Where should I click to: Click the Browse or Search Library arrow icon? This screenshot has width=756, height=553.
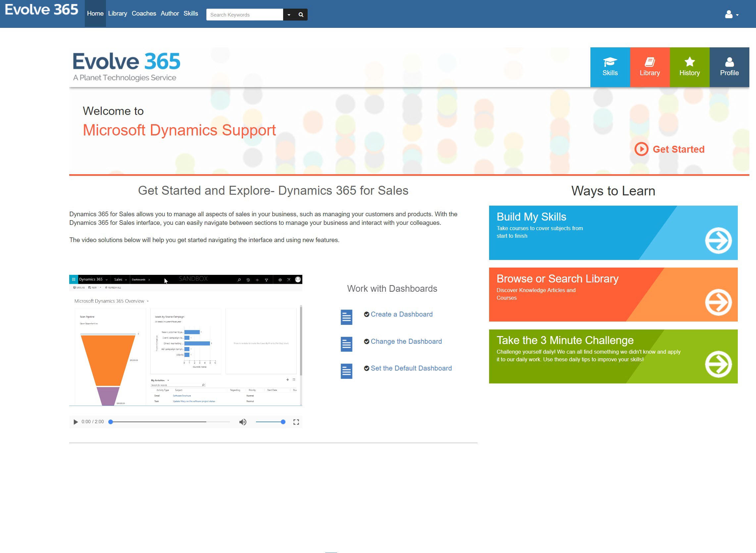(x=718, y=302)
